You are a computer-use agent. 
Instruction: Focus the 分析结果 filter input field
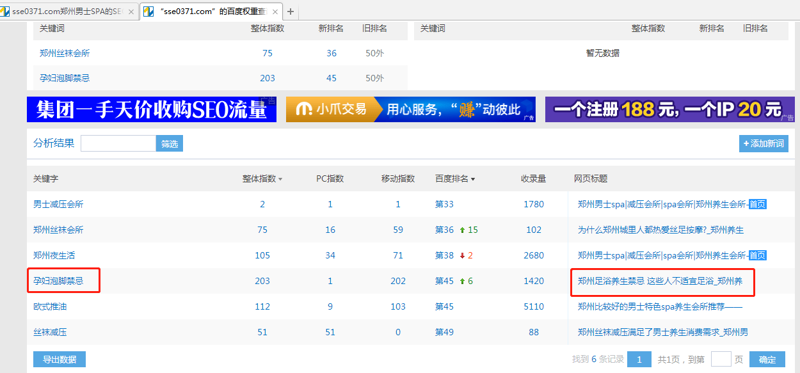coord(118,143)
